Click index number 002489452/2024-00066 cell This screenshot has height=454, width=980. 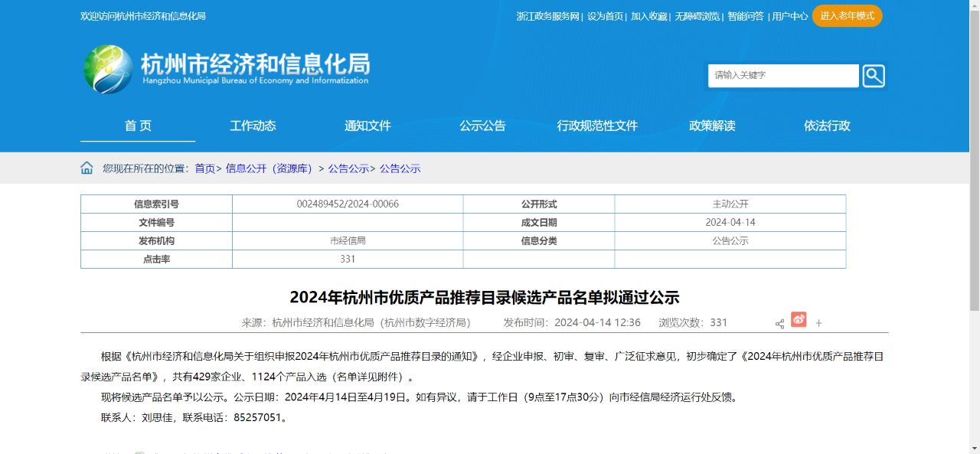tap(348, 204)
